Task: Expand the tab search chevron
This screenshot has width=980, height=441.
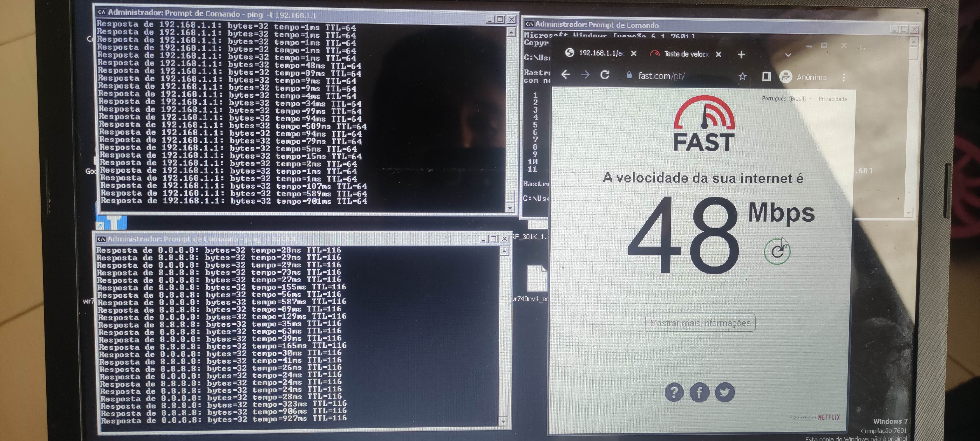Action: [788, 55]
